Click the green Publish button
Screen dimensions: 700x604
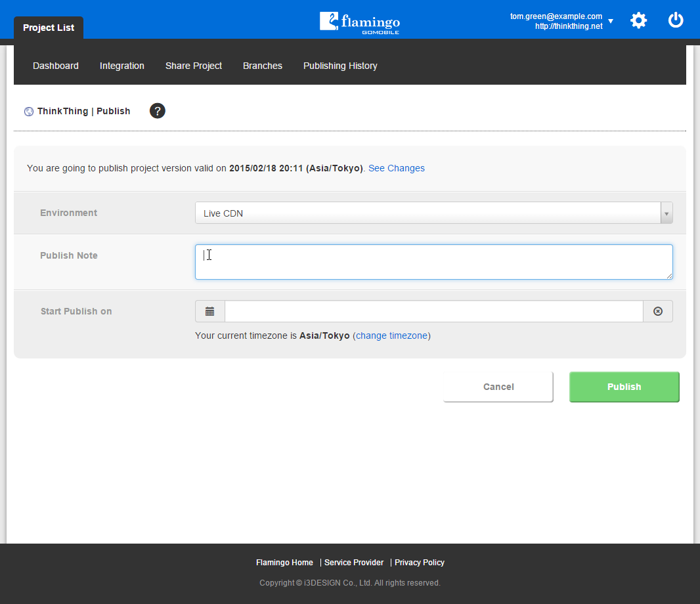tap(624, 387)
